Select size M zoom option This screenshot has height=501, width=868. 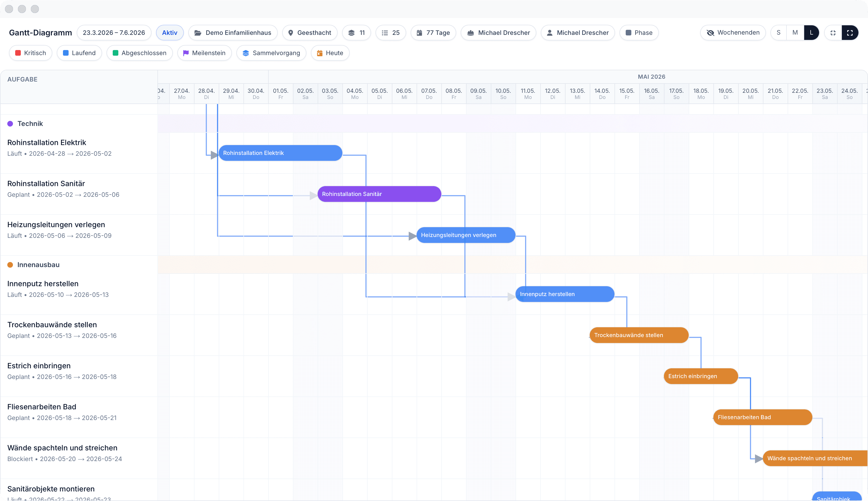coord(795,33)
